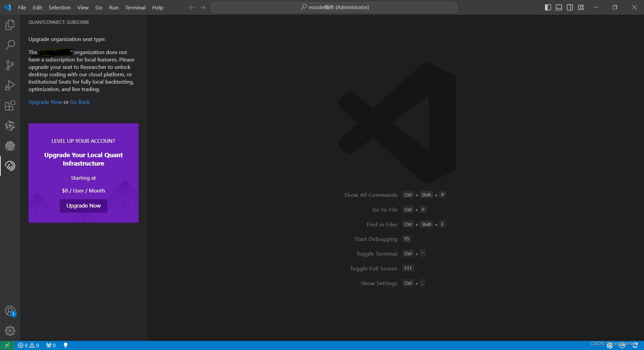Click the command center search box
Viewport: 644px width, 350px height.
pos(334,7)
